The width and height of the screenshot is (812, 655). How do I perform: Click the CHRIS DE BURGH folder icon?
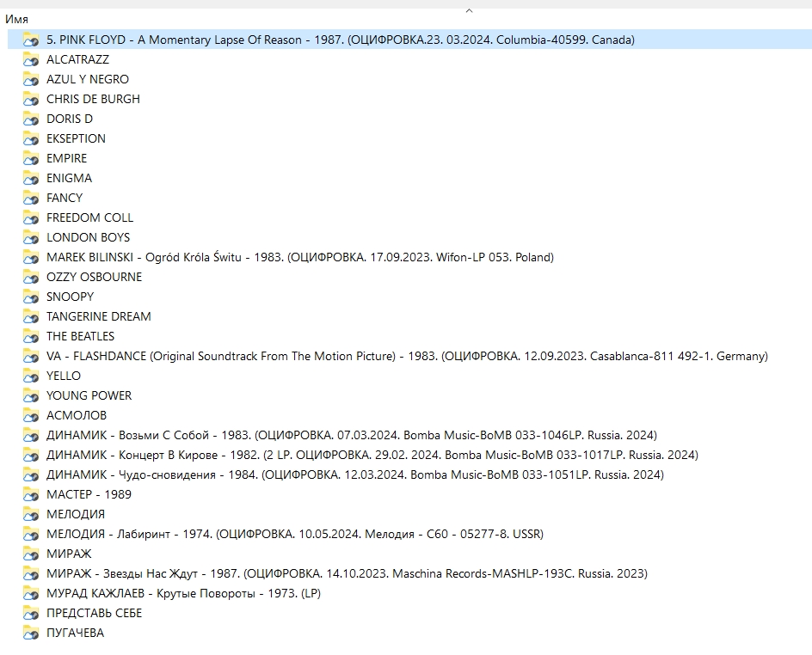coord(31,99)
